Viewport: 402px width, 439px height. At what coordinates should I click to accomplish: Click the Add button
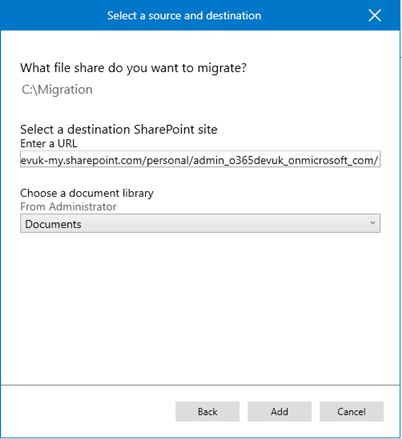pyautogui.click(x=279, y=412)
